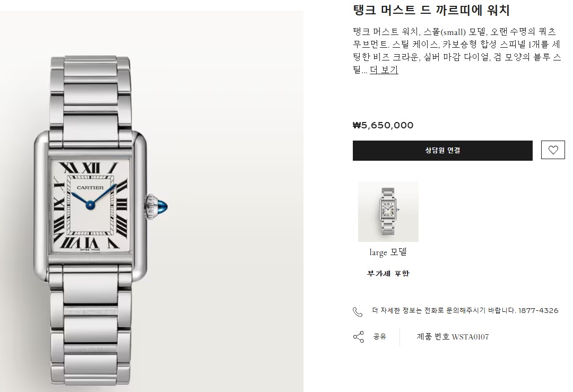Click the CARTIER logo on the dial

coord(90,188)
